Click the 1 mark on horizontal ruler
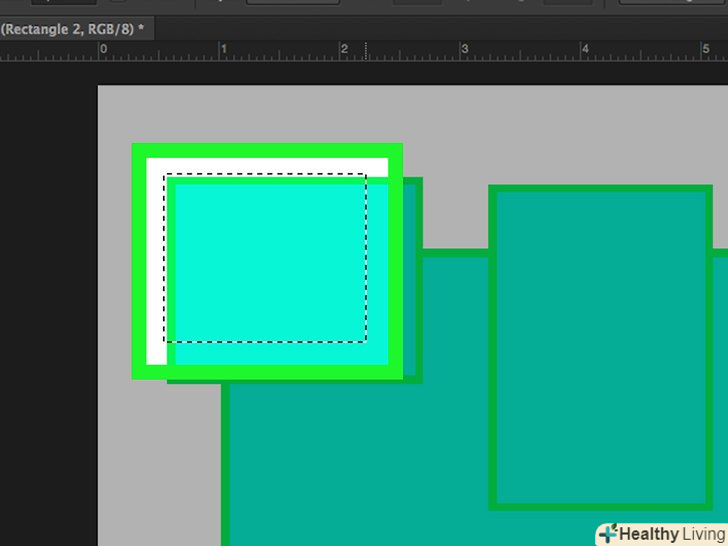The image size is (728, 546). 223,49
